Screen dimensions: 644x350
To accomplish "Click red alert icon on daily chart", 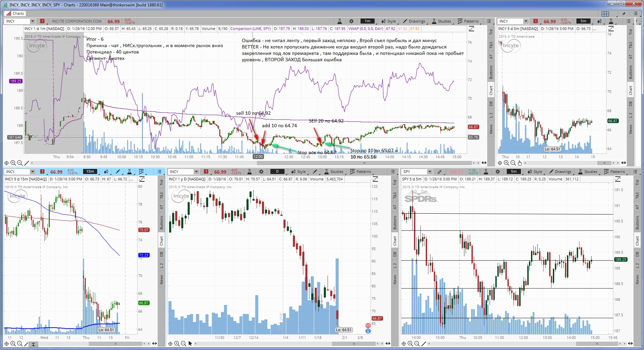I will coord(368,325).
